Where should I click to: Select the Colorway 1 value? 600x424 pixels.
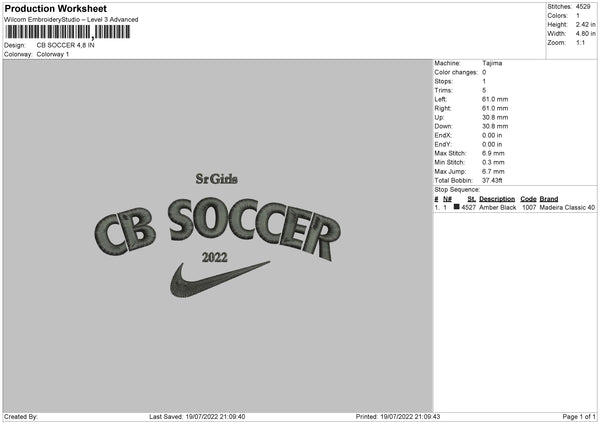53,54
